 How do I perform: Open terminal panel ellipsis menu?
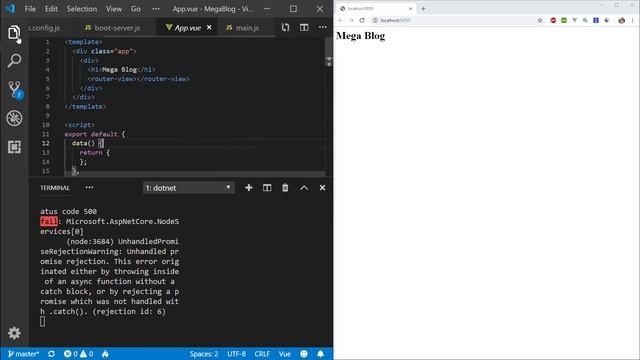point(89,188)
